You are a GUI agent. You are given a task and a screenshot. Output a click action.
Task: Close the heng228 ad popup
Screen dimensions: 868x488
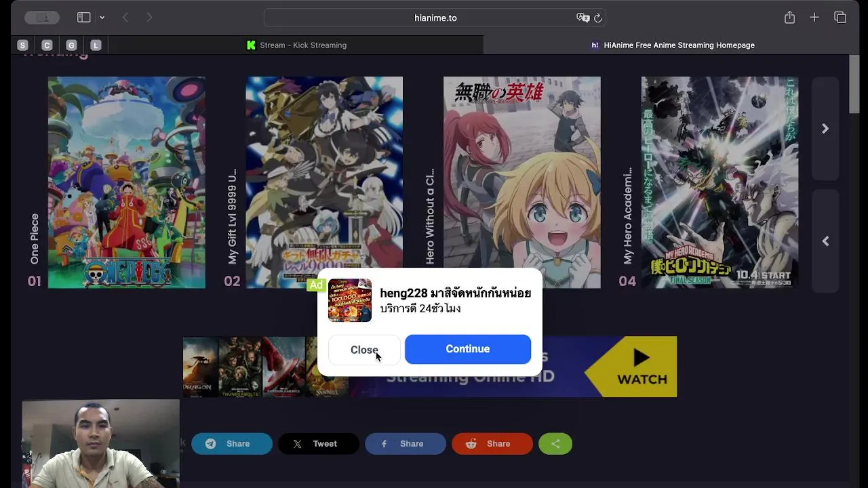click(x=364, y=350)
